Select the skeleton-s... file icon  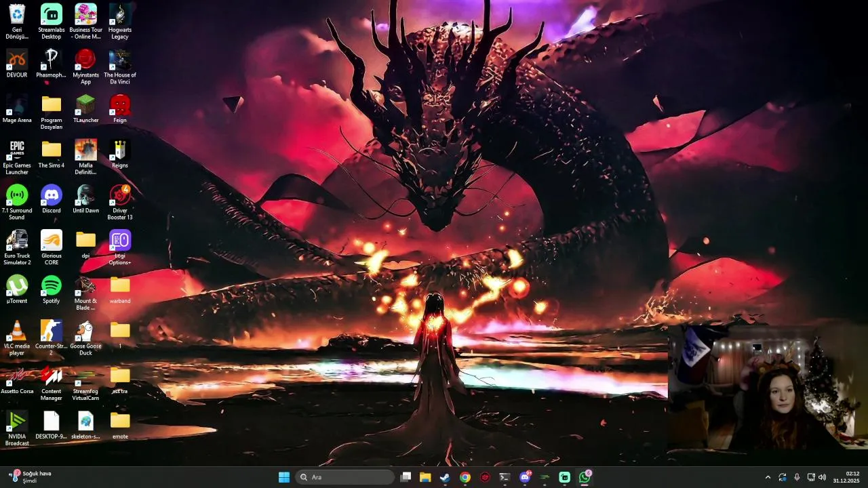click(85, 426)
